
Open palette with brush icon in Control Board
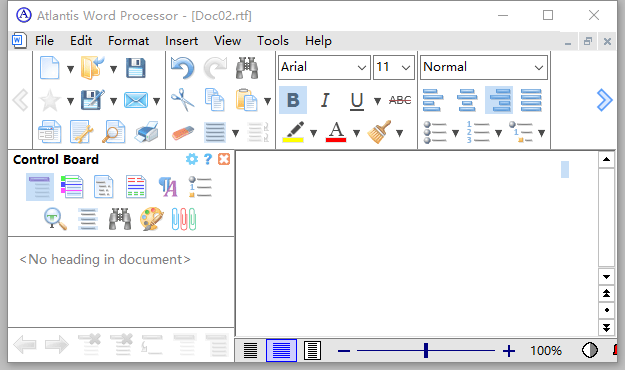click(x=152, y=219)
